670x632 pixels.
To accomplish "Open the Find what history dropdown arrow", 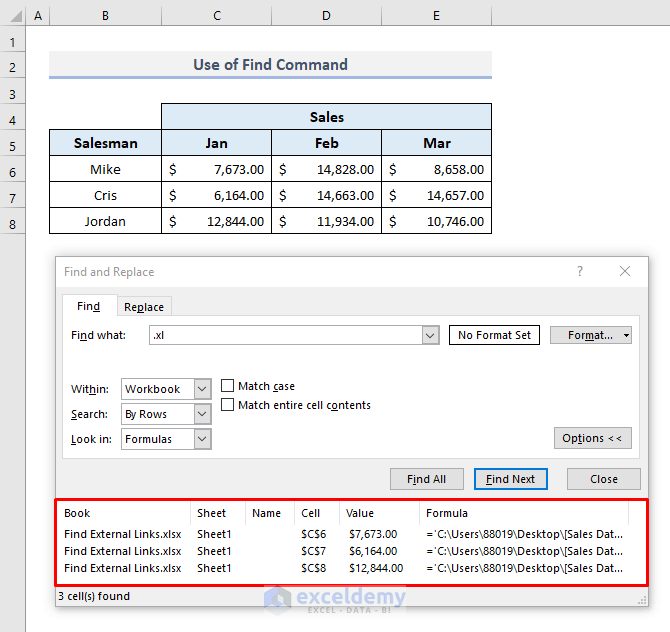I will pos(430,335).
